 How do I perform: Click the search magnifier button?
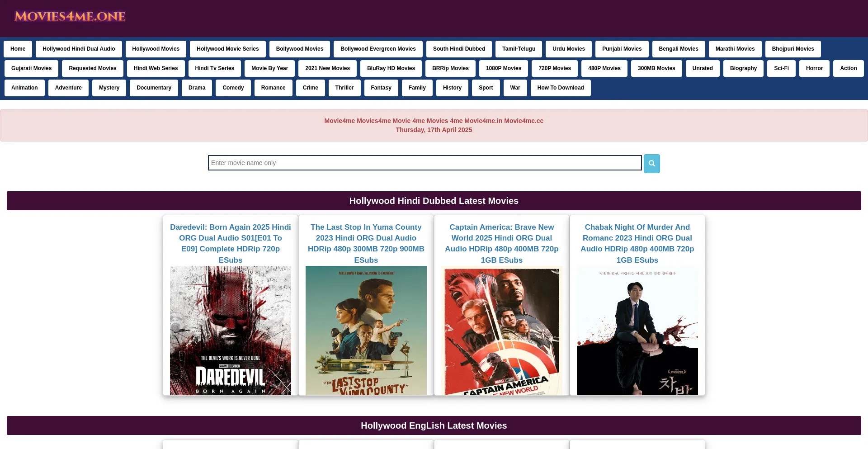tap(651, 164)
